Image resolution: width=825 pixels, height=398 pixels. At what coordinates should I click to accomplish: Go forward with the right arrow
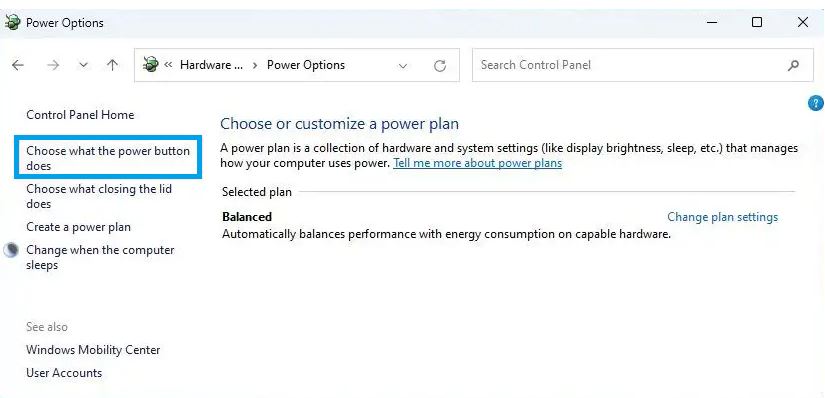53,65
